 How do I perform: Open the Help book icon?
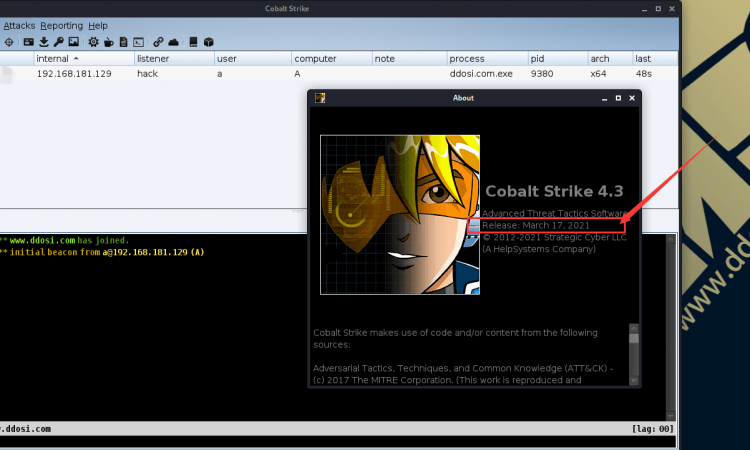pos(193,42)
